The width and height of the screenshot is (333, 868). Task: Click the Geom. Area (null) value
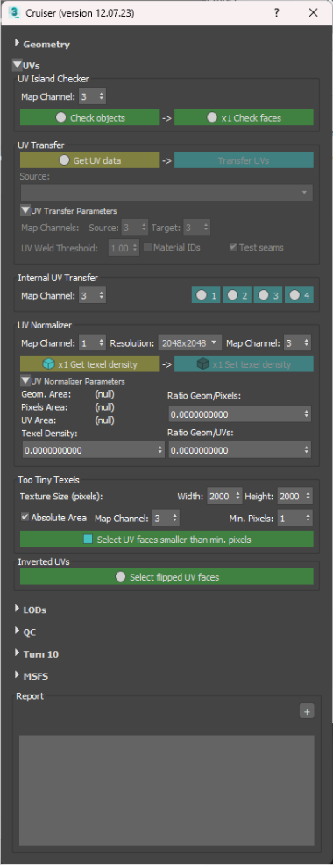pos(105,395)
